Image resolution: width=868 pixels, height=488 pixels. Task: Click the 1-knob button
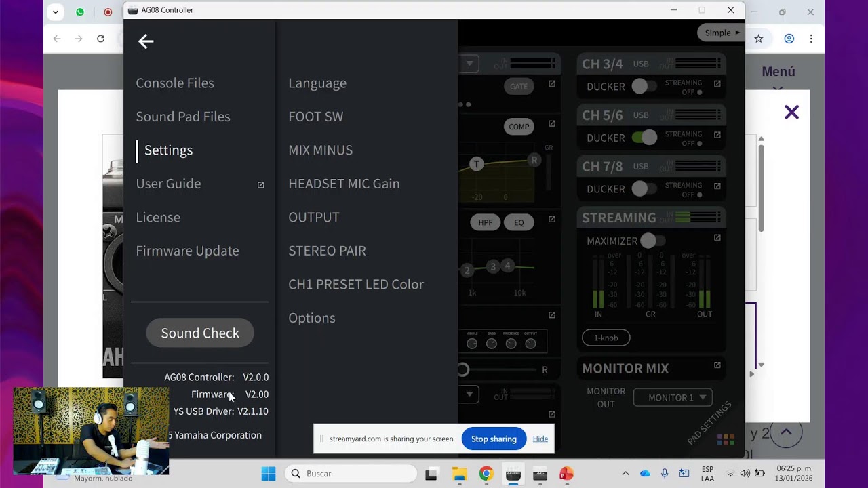point(606,338)
